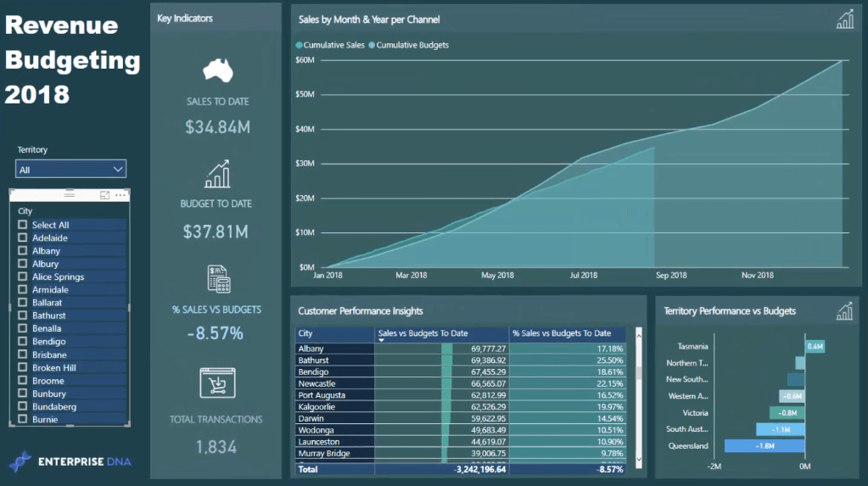868x486 pixels.
Task: Click the Total -3,242,196.64 cell
Action: tap(480, 469)
